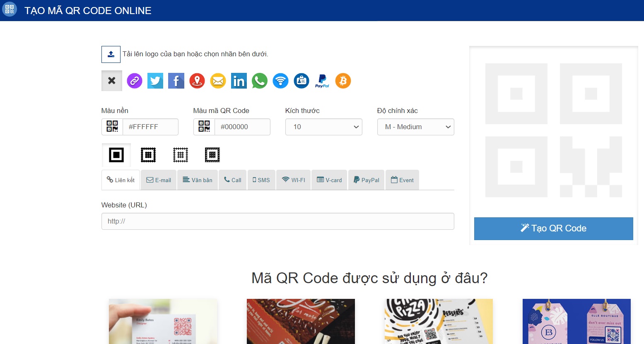Choose the WhatsApp logo icon
Image resolution: width=644 pixels, height=344 pixels.
(260, 81)
